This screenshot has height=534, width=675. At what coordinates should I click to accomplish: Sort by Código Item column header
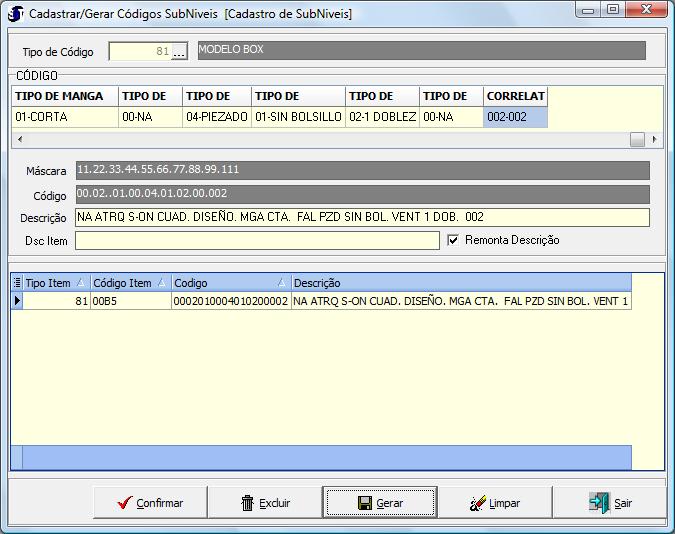pos(129,283)
